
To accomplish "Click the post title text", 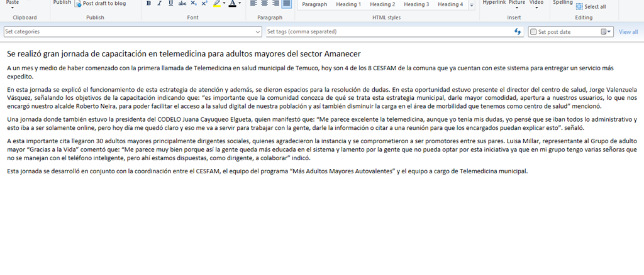I will coord(184,54).
